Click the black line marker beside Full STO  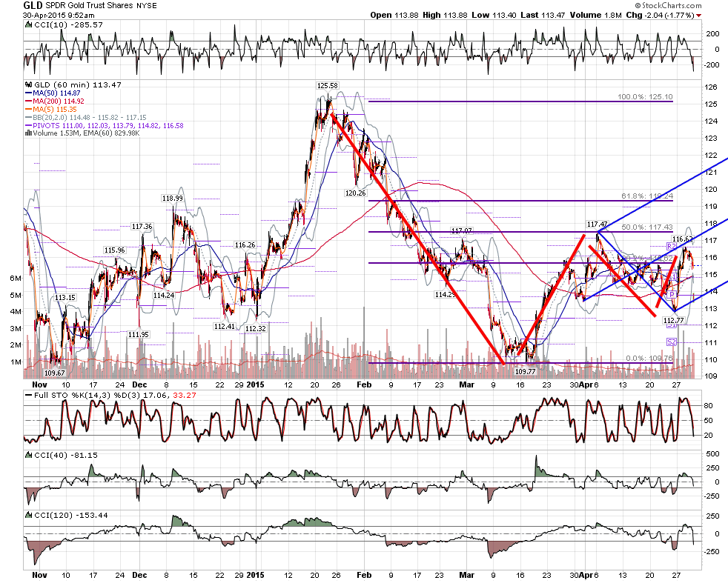pos(28,396)
